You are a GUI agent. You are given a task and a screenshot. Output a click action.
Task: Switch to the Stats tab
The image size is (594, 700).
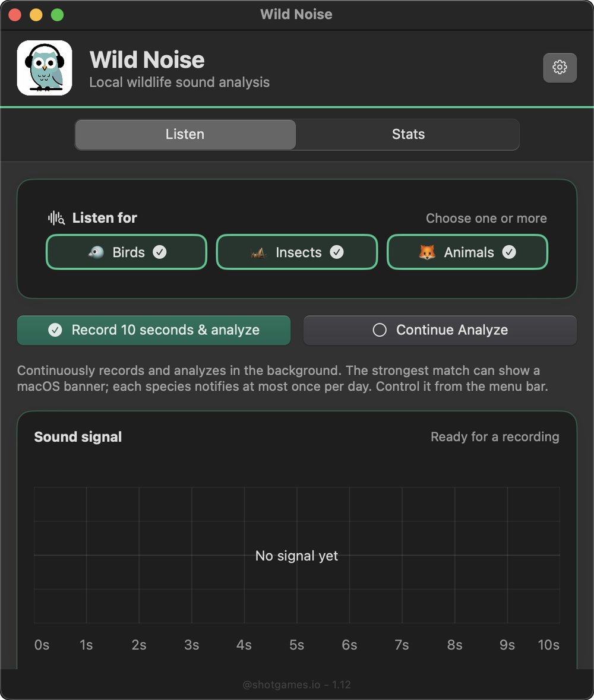pyautogui.click(x=408, y=134)
